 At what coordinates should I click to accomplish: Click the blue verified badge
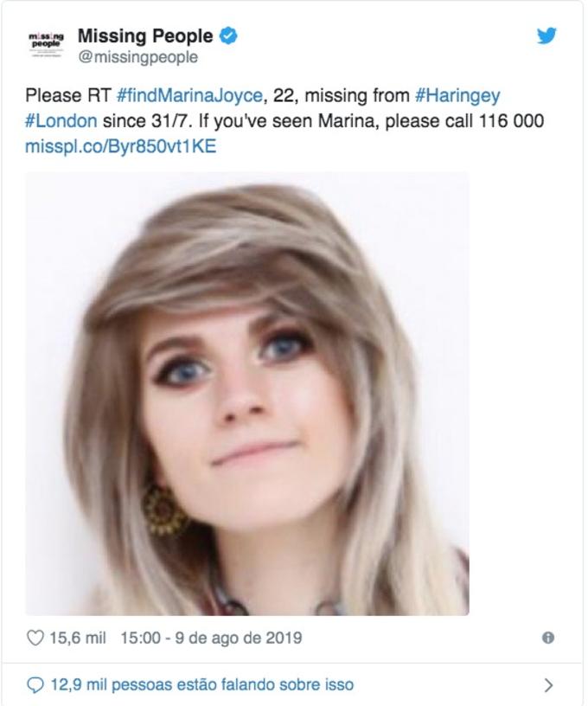[x=228, y=36]
